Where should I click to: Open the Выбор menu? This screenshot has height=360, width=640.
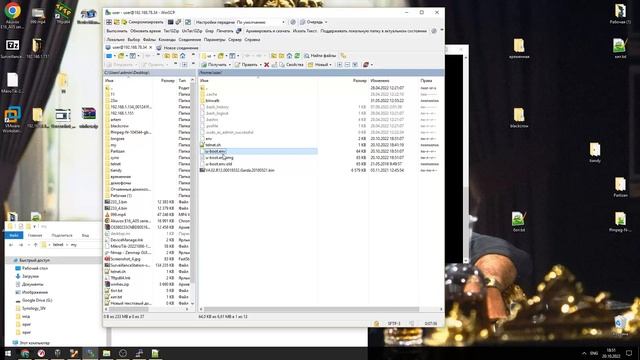coord(133,40)
